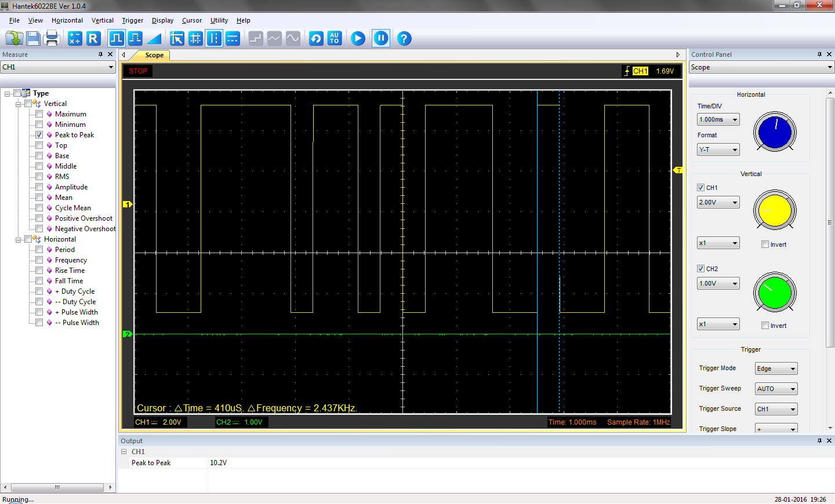This screenshot has height=504, width=835.
Task: Uncheck the CH2 channel checkbox
Action: click(x=700, y=269)
